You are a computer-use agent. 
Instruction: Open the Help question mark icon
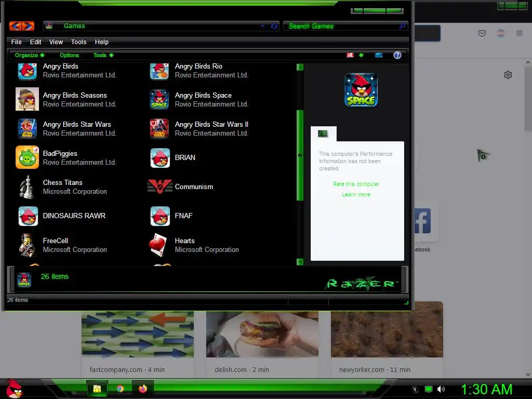pos(397,55)
